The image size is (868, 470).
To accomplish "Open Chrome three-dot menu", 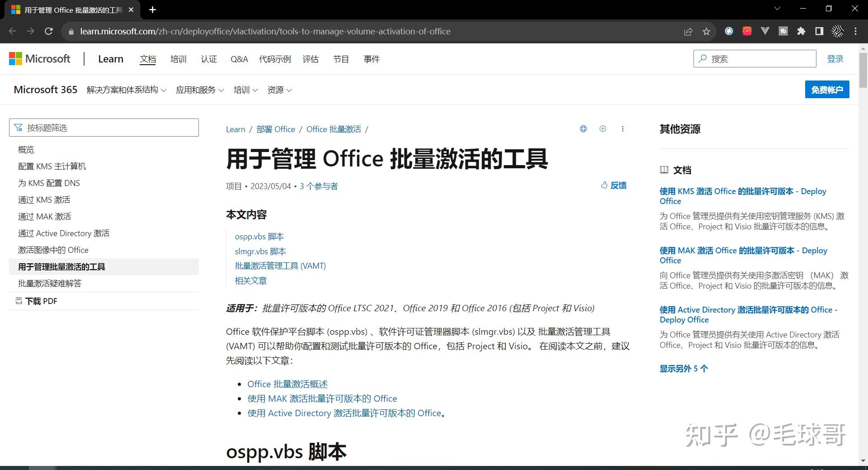I will (855, 31).
